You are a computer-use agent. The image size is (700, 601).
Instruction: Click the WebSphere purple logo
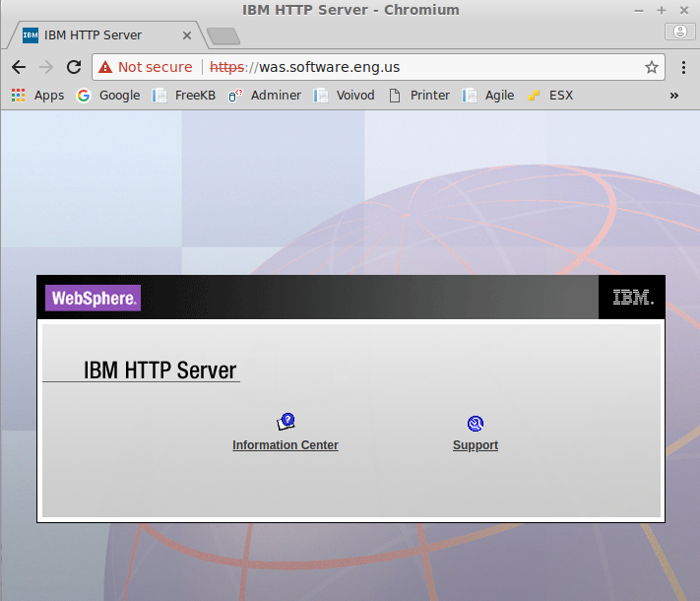(x=93, y=298)
